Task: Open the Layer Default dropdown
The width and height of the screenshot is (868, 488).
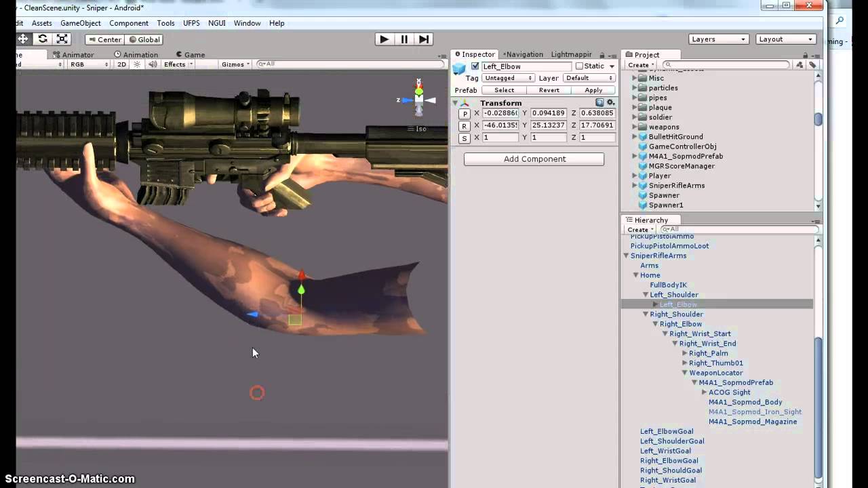Action: 589,78
